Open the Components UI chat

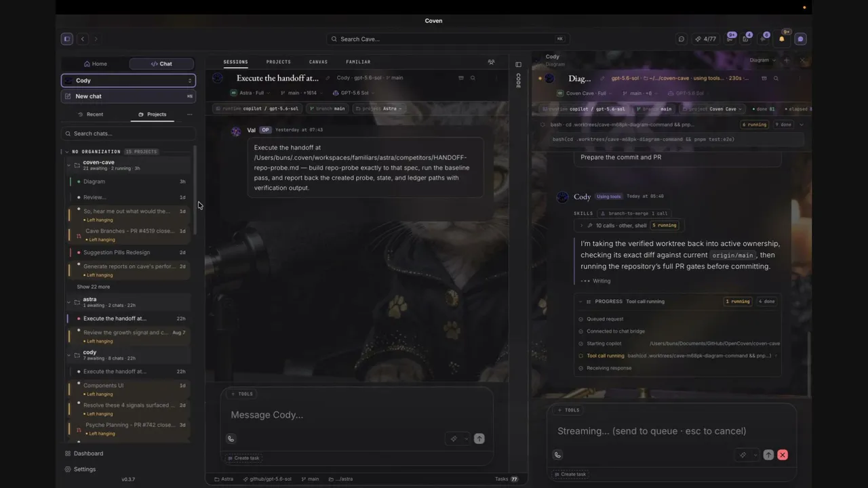point(128,389)
